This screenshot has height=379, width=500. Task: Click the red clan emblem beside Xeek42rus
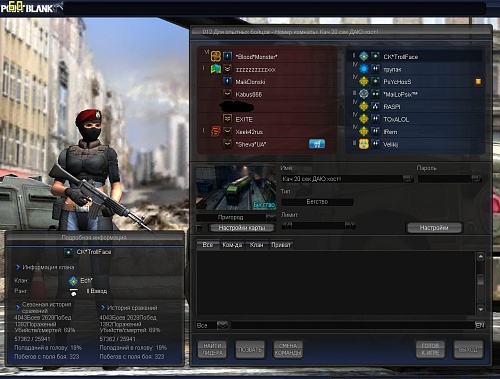(x=216, y=131)
